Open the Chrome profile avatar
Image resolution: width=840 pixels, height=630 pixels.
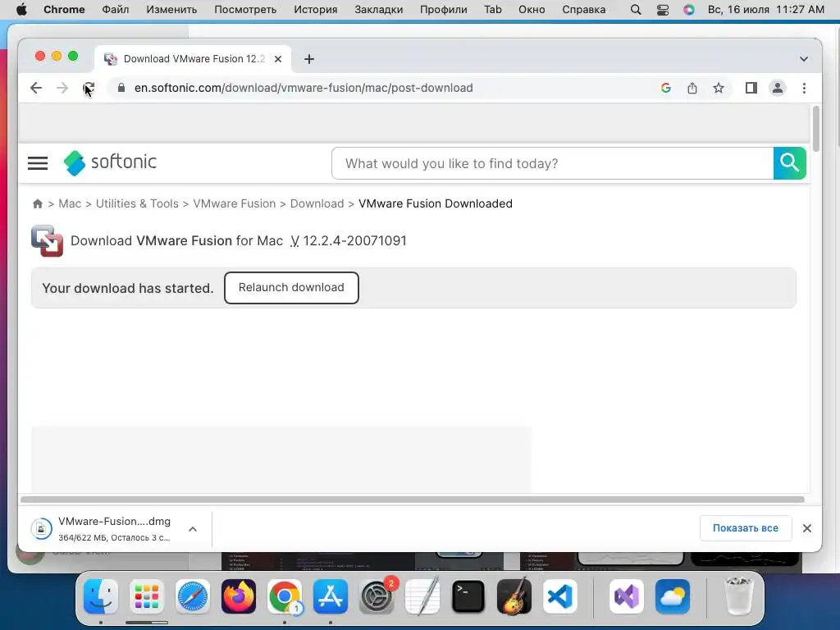coord(778,88)
